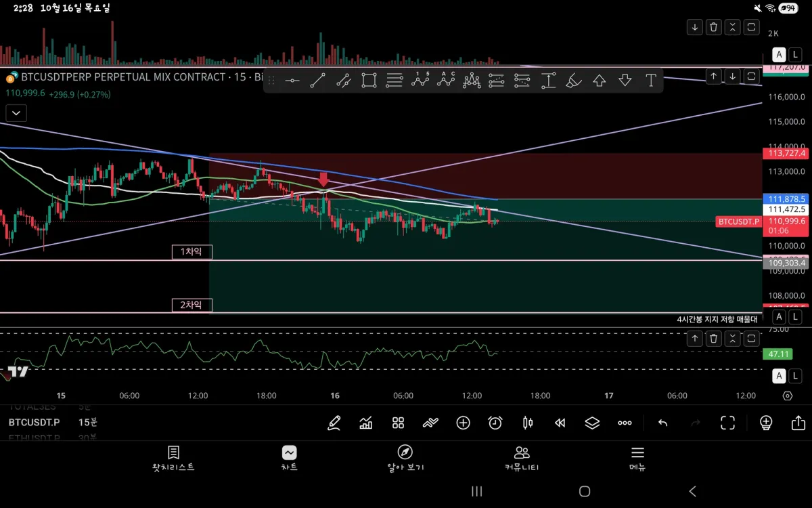
Task: Toggle log scale on RSI pane
Action: pyautogui.click(x=795, y=376)
